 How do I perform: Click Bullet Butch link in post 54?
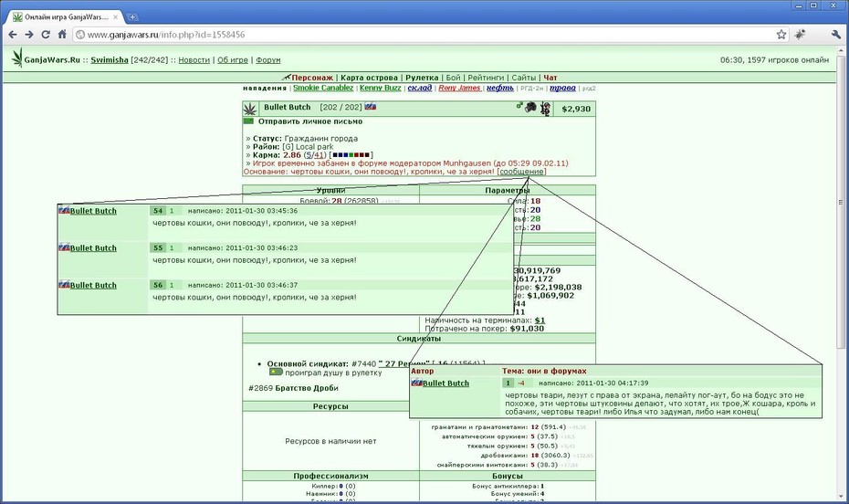click(x=93, y=211)
